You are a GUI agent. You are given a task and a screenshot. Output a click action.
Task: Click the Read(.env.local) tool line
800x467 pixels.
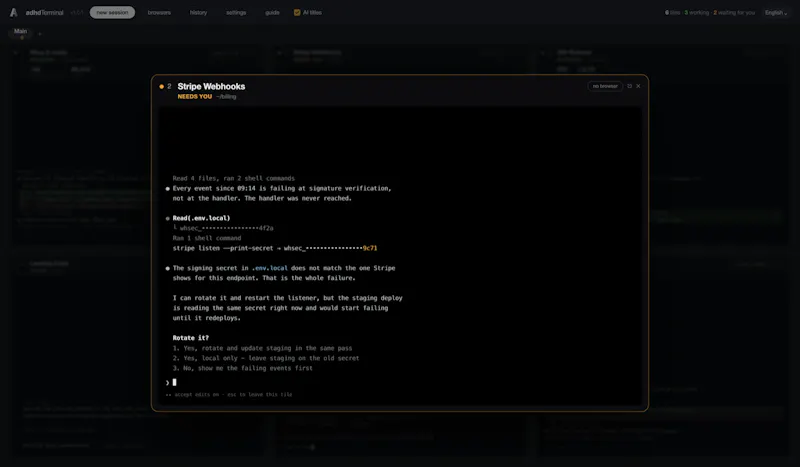tap(201, 218)
